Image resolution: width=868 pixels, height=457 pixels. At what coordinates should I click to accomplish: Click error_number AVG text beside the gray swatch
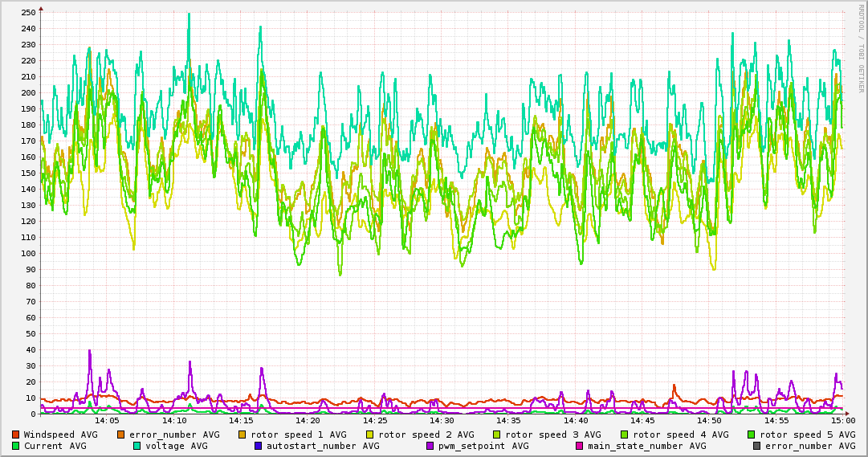coord(810,446)
